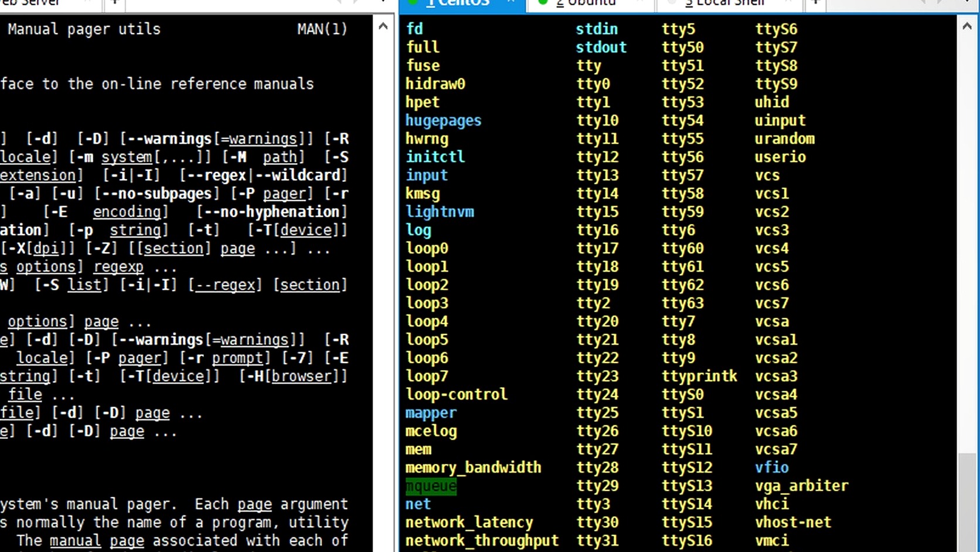The width and height of the screenshot is (980, 552).
Task: Click the ttyS9 entry
Action: coord(775,84)
